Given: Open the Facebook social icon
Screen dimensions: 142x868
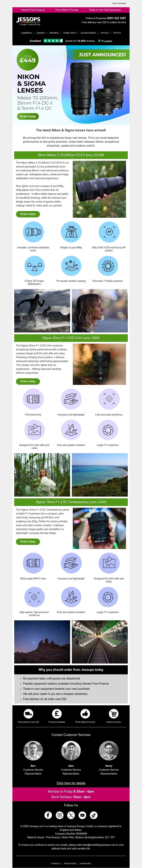Looking at the screenshot, I should [48, 815].
